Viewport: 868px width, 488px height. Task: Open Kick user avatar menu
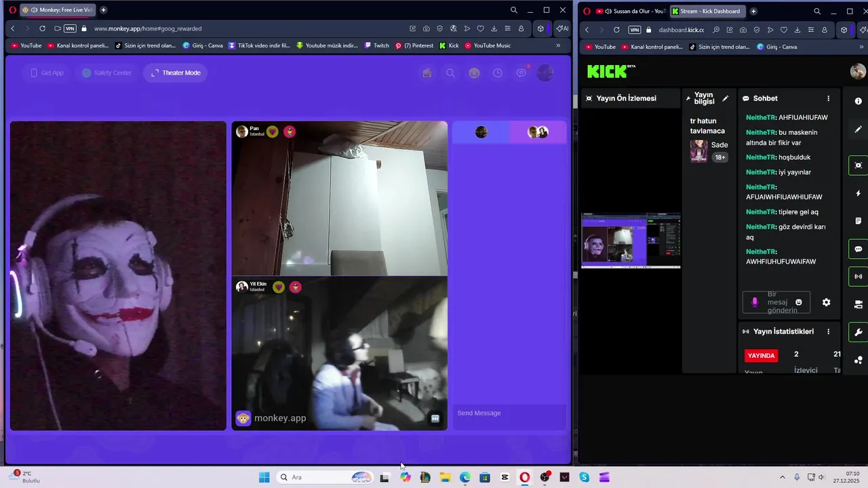coord(858,71)
